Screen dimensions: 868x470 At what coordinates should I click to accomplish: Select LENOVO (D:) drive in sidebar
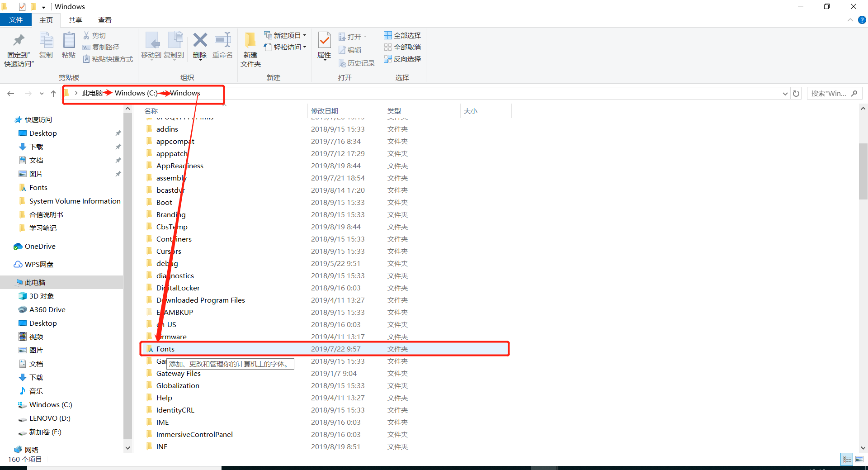pyautogui.click(x=50, y=418)
